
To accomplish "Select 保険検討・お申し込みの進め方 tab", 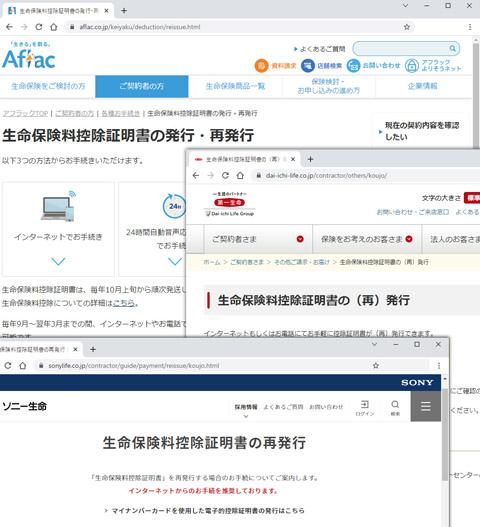I will 328,86.
